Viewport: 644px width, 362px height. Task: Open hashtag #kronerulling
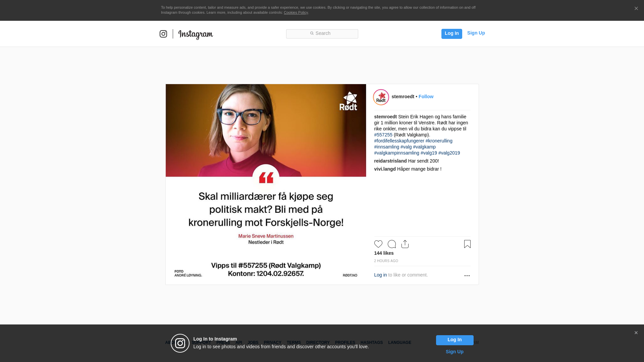439,141
